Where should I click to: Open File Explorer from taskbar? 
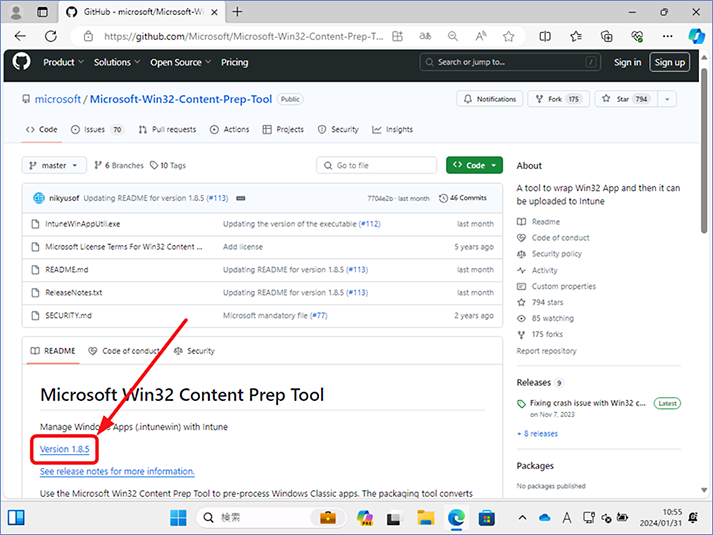click(x=426, y=517)
